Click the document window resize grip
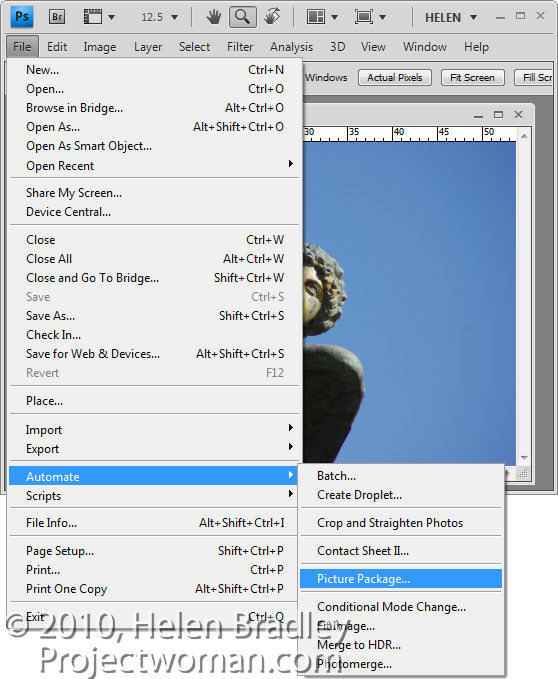 524,473
